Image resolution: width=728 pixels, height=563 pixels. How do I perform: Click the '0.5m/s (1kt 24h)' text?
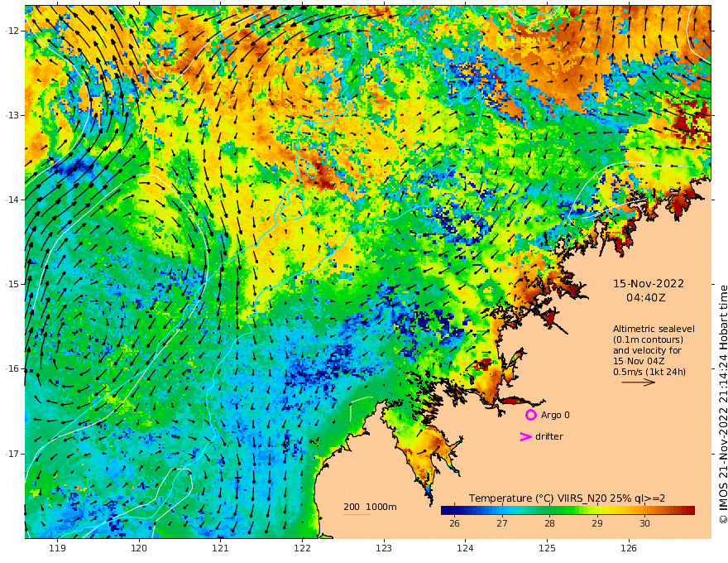tap(649, 372)
